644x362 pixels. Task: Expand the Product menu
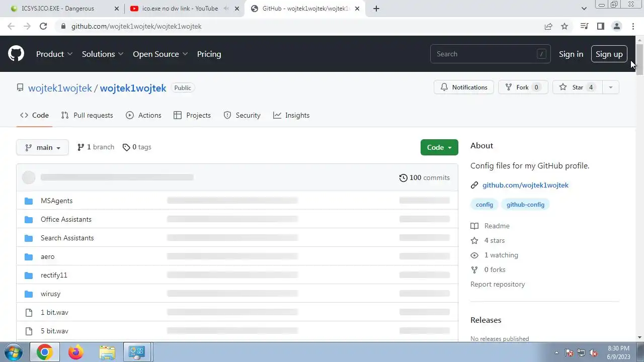54,54
